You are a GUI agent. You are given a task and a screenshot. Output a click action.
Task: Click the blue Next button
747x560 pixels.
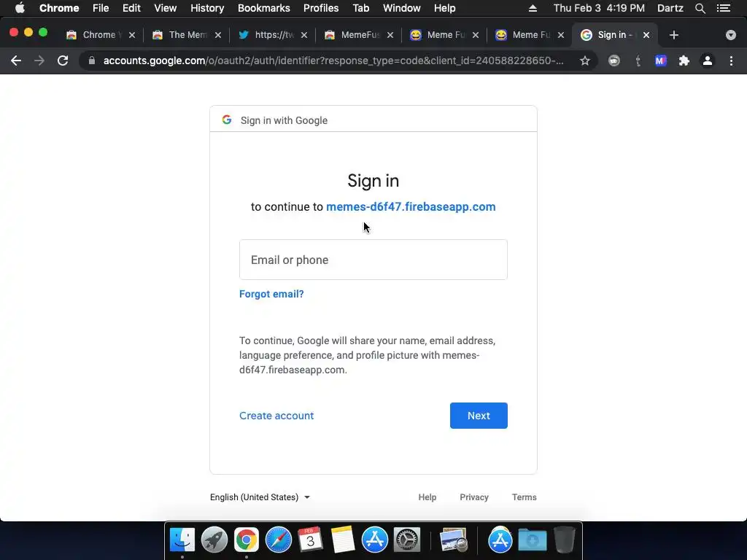[479, 416]
